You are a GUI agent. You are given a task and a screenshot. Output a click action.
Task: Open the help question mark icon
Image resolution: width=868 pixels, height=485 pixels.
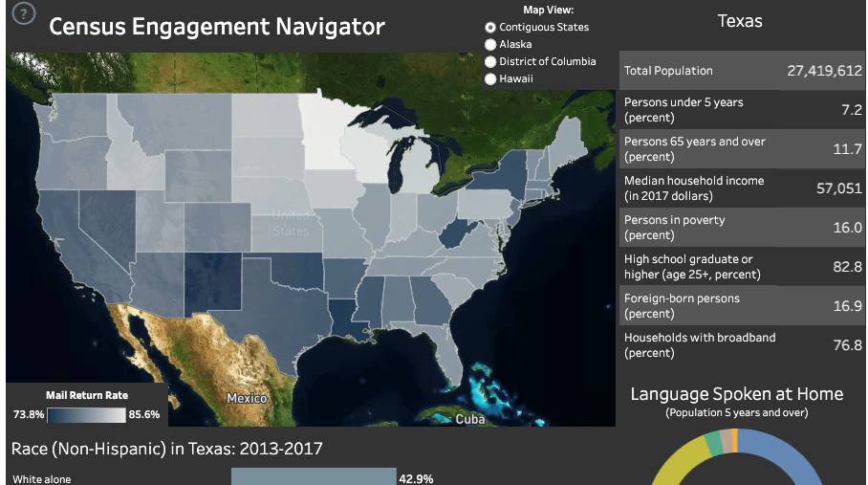[x=23, y=13]
